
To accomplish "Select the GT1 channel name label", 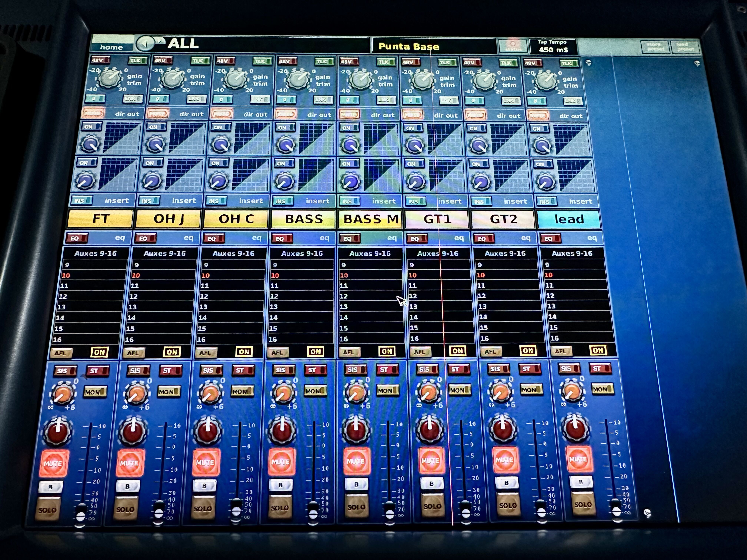I will 437,219.
